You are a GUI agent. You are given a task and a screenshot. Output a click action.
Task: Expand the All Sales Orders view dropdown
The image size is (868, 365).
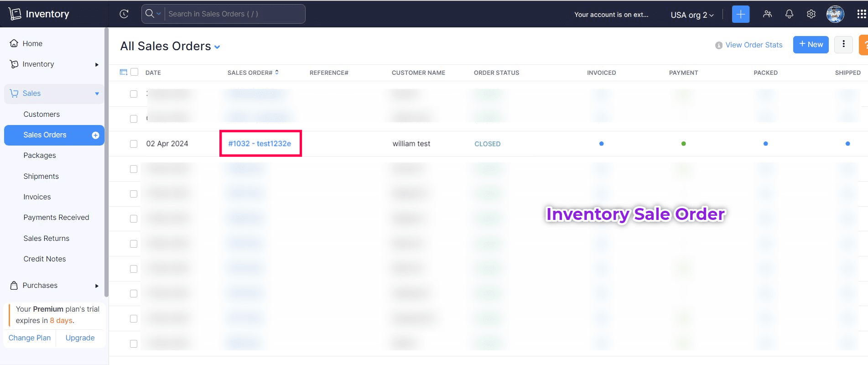tap(217, 47)
